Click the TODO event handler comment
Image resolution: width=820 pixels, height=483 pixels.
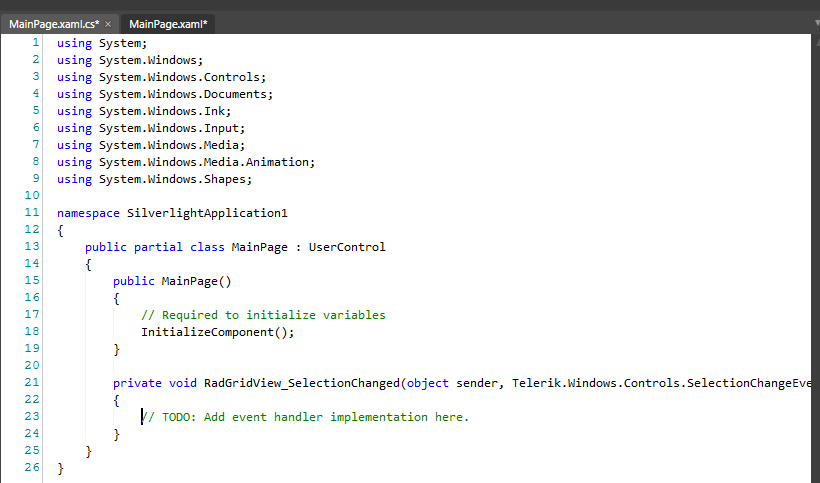point(305,417)
